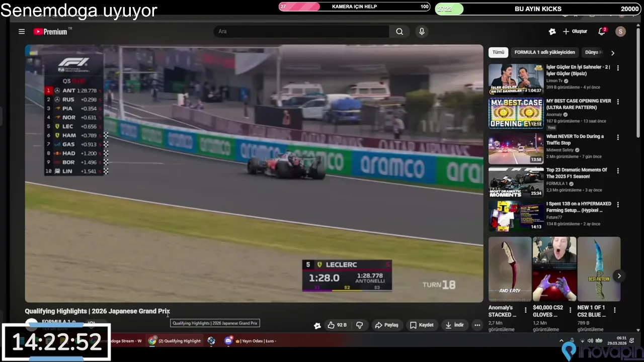Open the sparkle badge icon beside Oluştur

(x=552, y=31)
